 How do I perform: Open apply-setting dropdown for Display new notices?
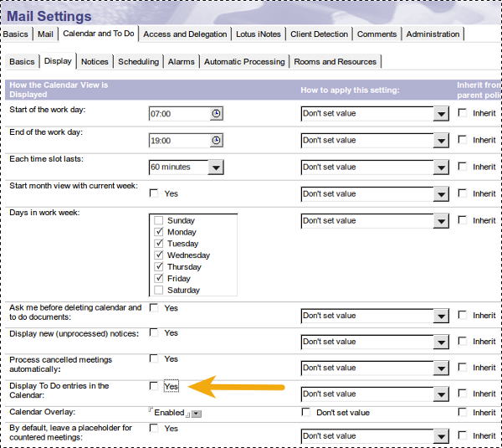[441, 342]
